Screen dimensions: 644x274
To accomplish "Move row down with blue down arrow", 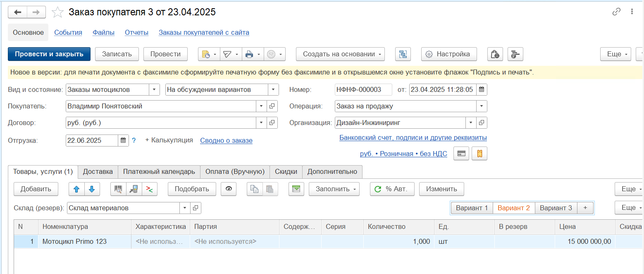I will tap(92, 189).
